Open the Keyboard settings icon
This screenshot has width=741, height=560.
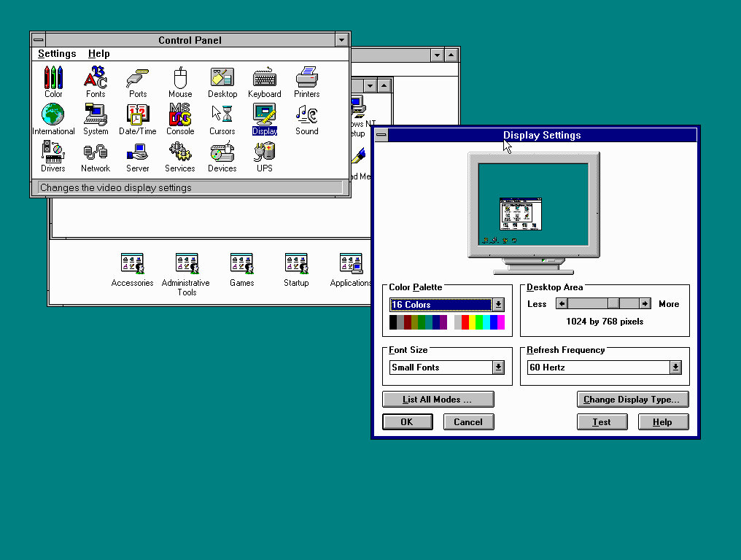(264, 78)
